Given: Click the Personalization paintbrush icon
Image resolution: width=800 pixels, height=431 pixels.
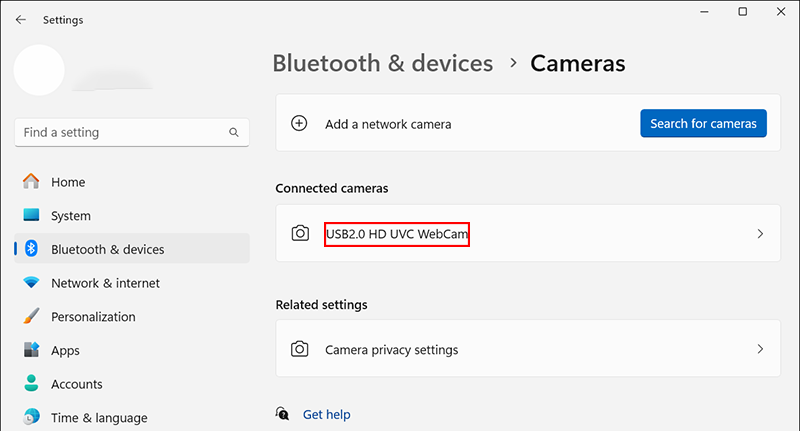Looking at the screenshot, I should click(x=31, y=317).
